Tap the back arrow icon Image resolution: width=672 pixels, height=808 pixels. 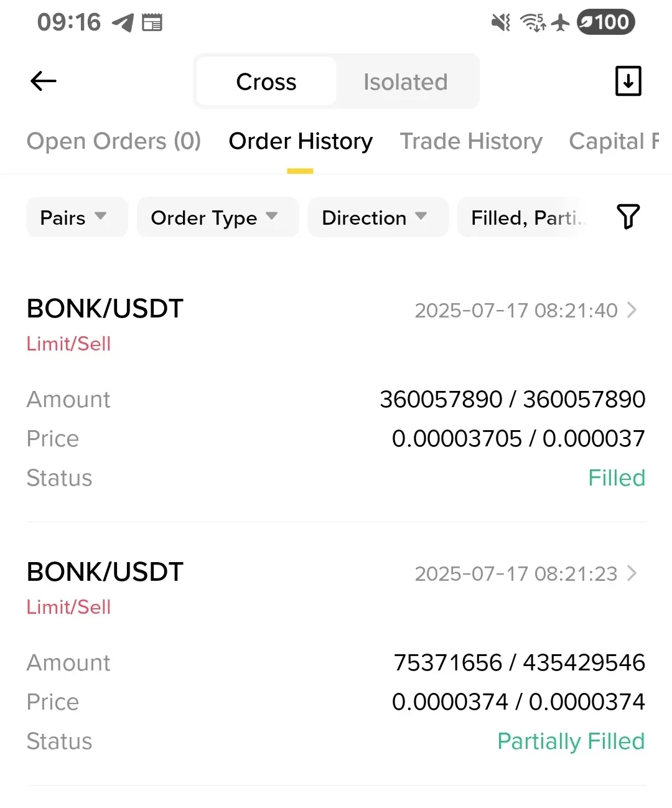pyautogui.click(x=44, y=81)
